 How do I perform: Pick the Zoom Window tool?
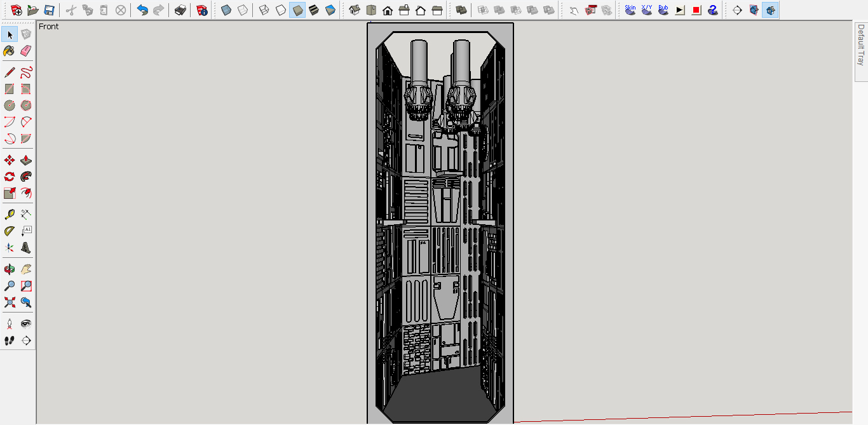(26, 286)
